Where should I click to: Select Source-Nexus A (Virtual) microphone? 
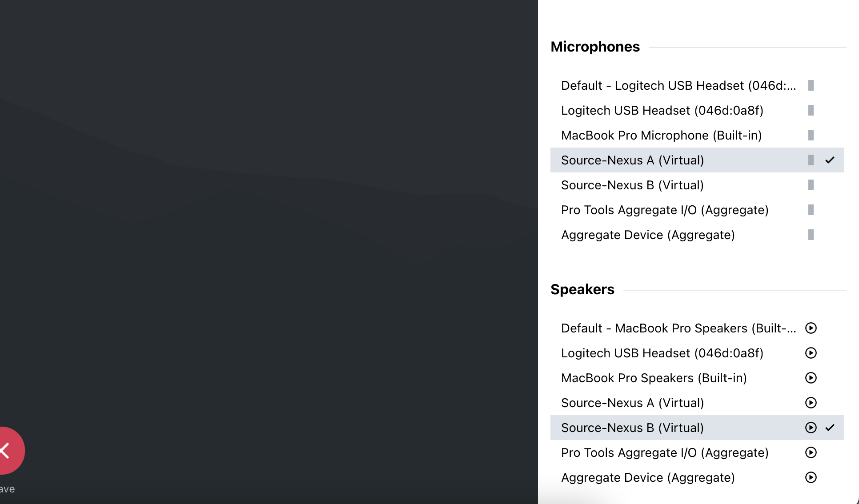(x=632, y=160)
